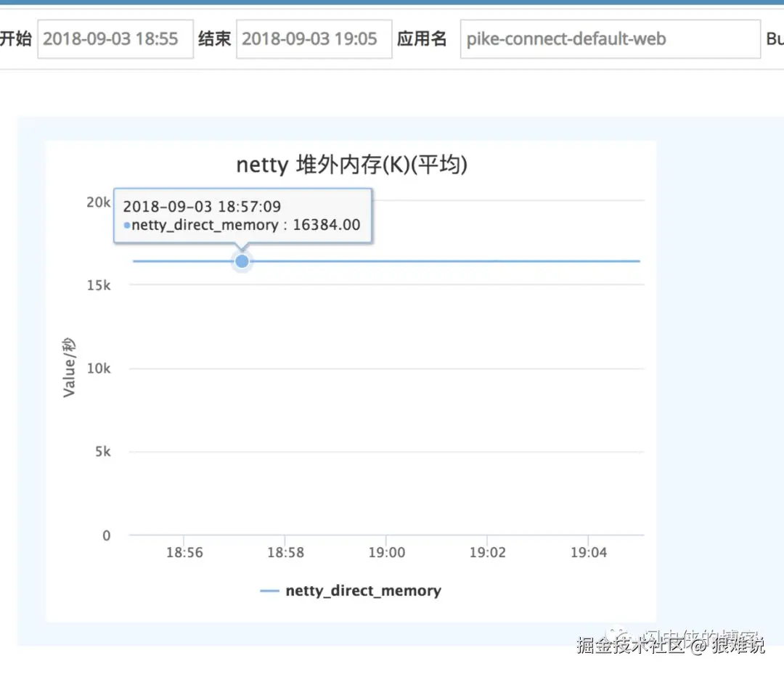The width and height of the screenshot is (784, 674).
Task: Toggle the netty_direct_memory legend entry
Action: tap(364, 591)
